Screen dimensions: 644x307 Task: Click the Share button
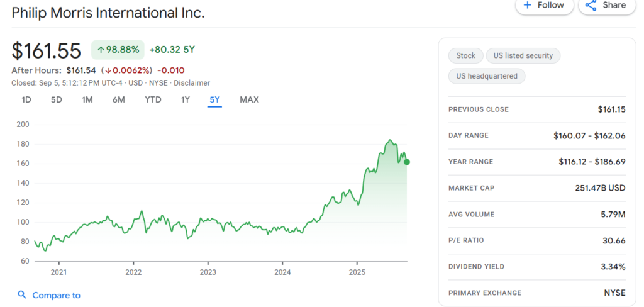(x=607, y=6)
